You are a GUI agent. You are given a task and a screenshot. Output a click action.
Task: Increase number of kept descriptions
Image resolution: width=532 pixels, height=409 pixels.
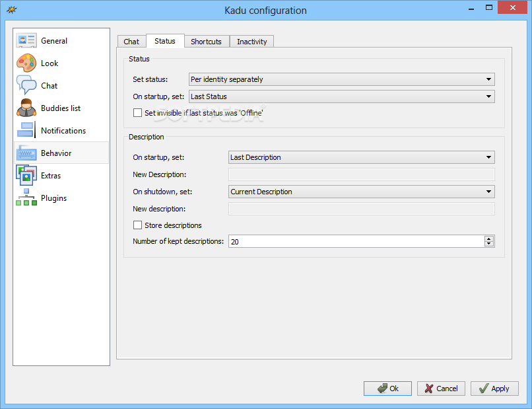489,239
